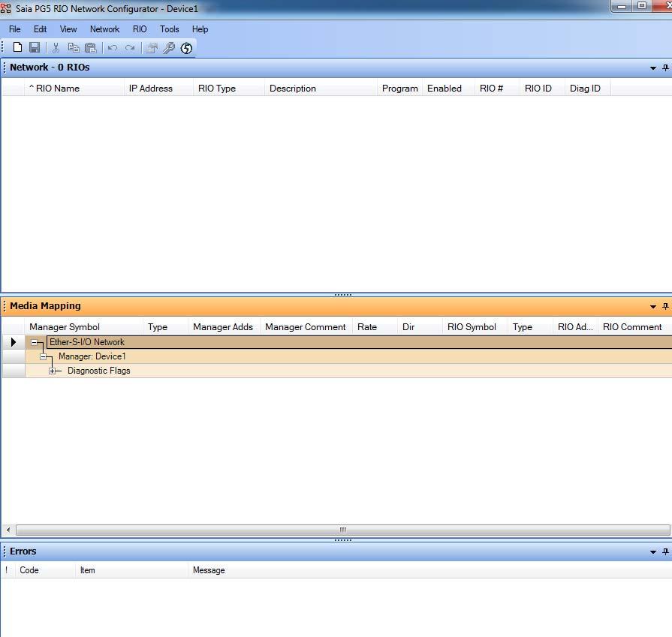
Task: Pin the Media Mapping panel
Action: click(665, 306)
